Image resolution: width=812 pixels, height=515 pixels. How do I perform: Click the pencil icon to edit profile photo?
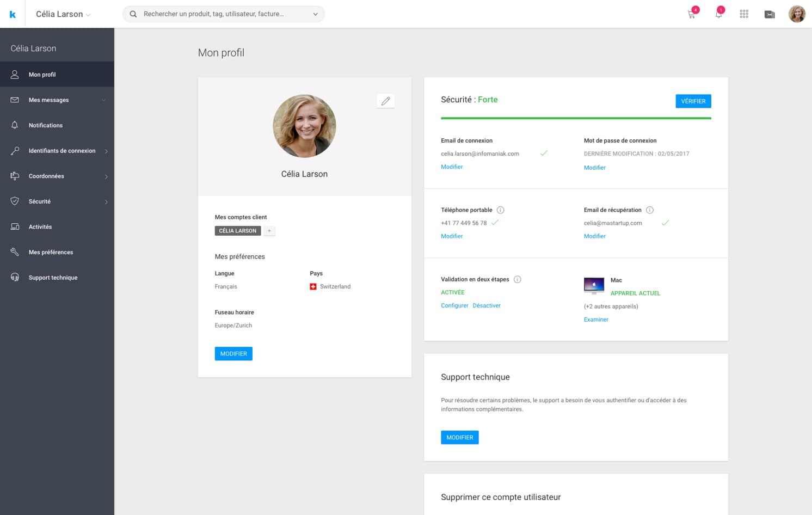pyautogui.click(x=385, y=101)
